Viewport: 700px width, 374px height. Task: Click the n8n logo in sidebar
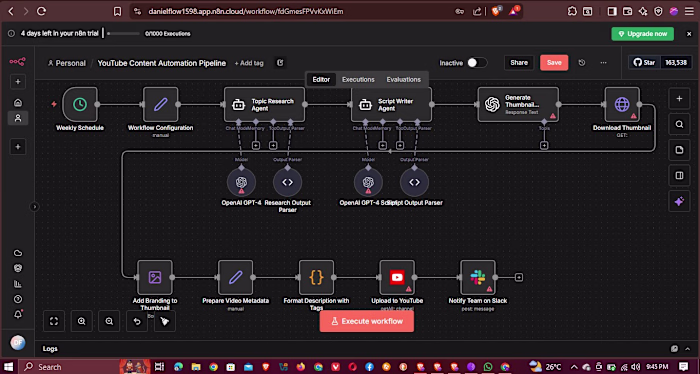(17, 62)
